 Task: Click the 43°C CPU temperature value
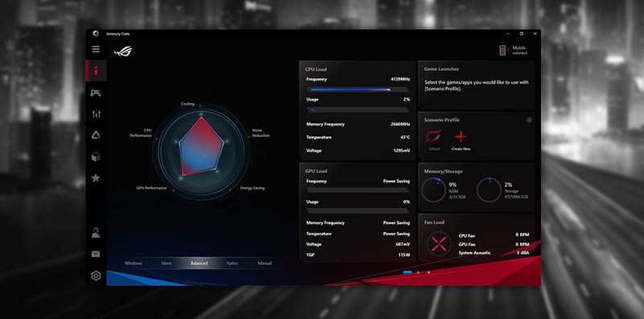pos(404,137)
